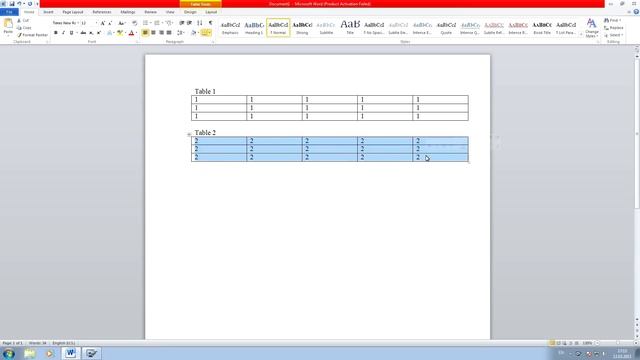Expand the Styles gallery More arrow
Viewport: 640px width, 360px height.
(x=581, y=35)
